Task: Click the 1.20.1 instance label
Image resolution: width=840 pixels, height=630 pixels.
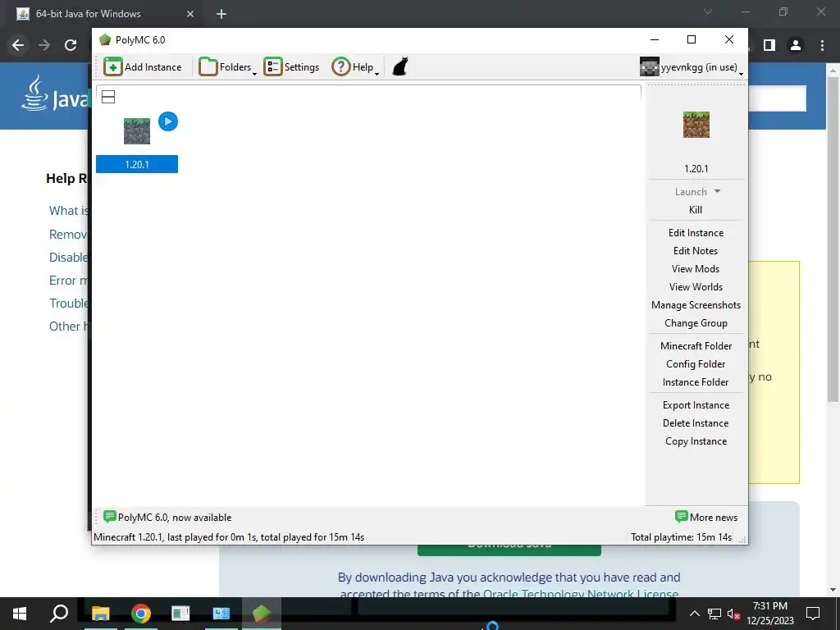Action: point(137,164)
